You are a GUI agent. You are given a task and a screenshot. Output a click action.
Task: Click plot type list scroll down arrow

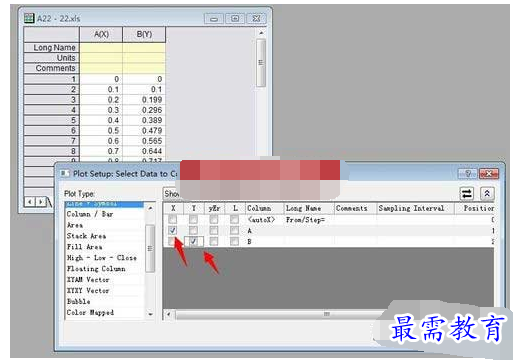[x=150, y=314]
